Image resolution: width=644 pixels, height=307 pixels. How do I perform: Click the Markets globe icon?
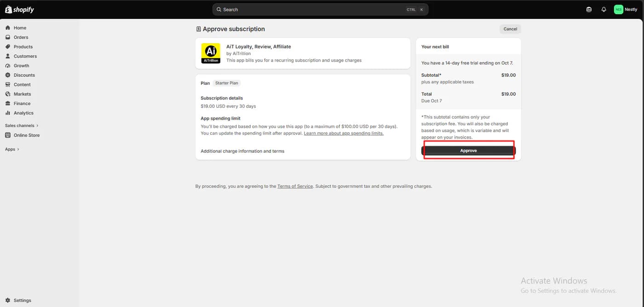click(8, 94)
